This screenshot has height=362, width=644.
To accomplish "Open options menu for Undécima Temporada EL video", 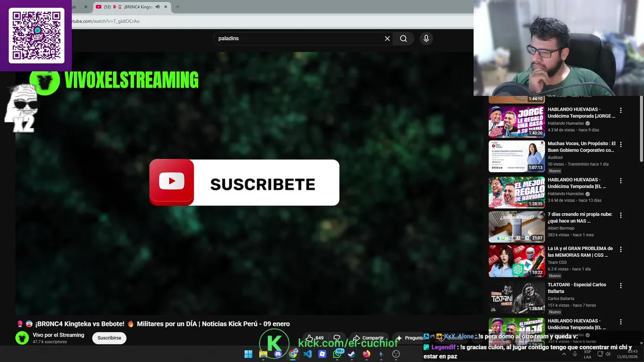I will coord(620,180).
